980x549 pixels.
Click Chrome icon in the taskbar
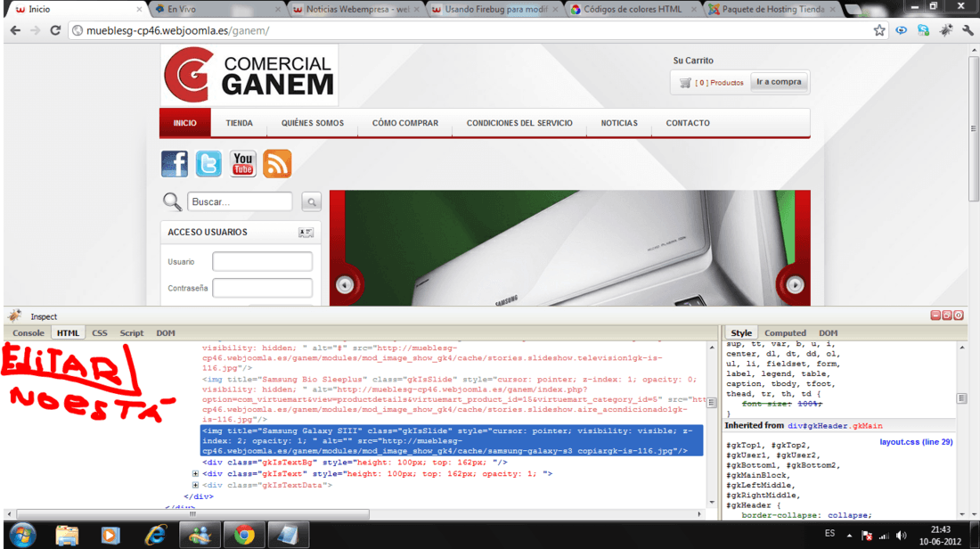click(x=244, y=536)
